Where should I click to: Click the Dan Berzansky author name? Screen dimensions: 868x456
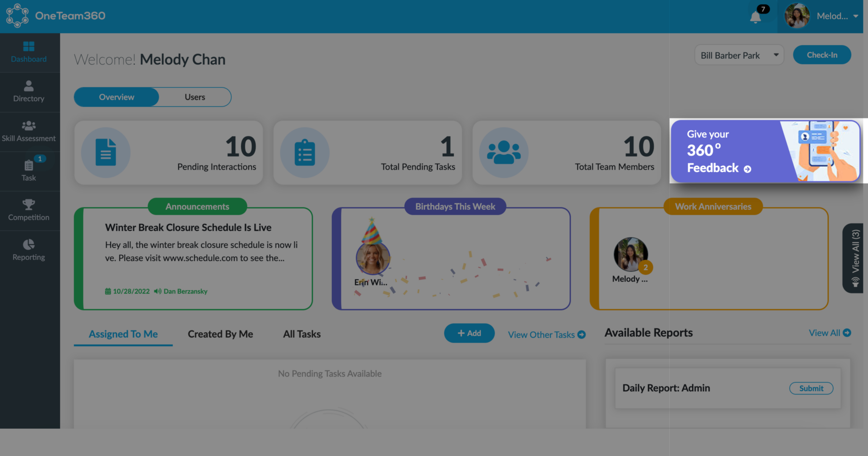click(x=186, y=291)
